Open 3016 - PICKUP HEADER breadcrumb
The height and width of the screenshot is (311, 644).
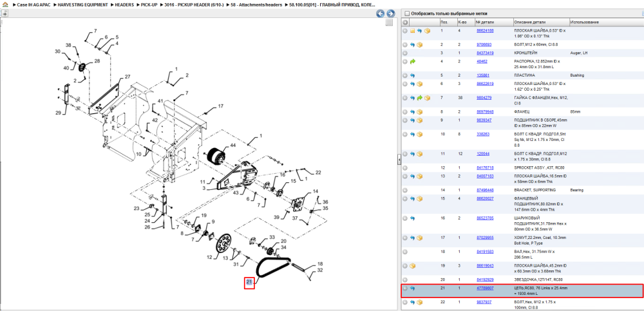click(194, 5)
